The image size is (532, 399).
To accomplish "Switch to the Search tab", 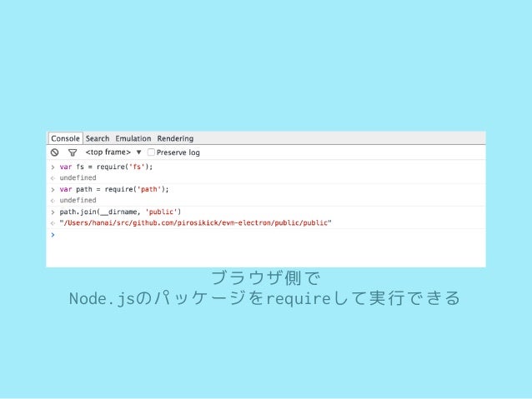I will pyautogui.click(x=98, y=138).
